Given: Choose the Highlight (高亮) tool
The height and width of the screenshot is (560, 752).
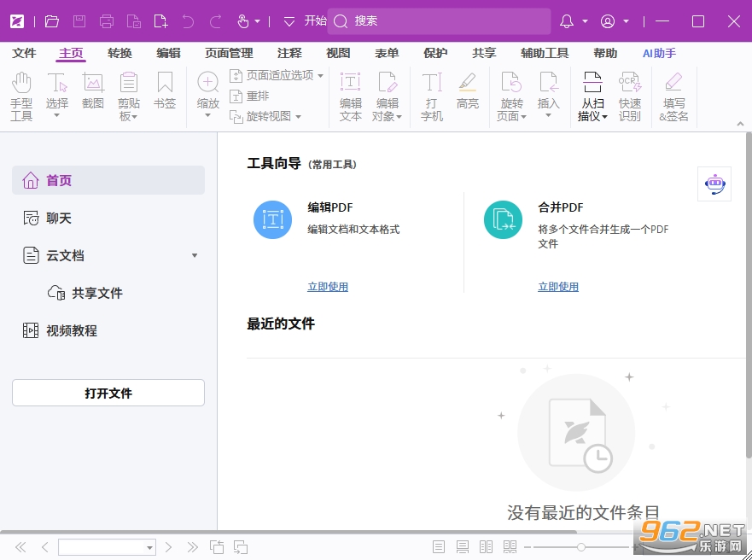Looking at the screenshot, I should click(x=468, y=90).
